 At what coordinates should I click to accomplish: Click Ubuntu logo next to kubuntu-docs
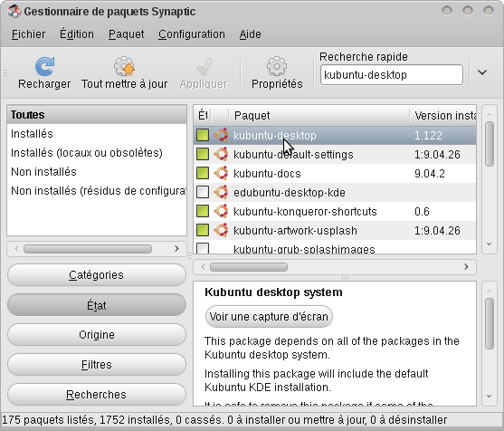[x=221, y=173]
